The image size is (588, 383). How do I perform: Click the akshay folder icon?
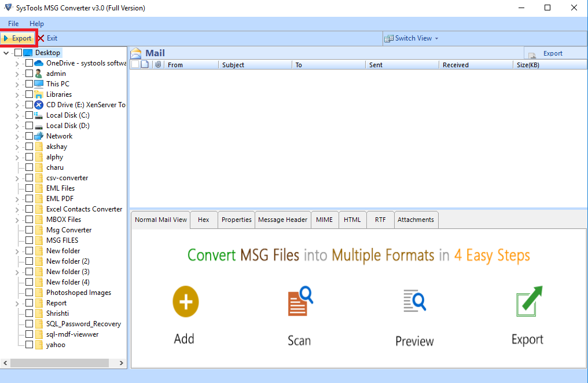[x=39, y=147]
